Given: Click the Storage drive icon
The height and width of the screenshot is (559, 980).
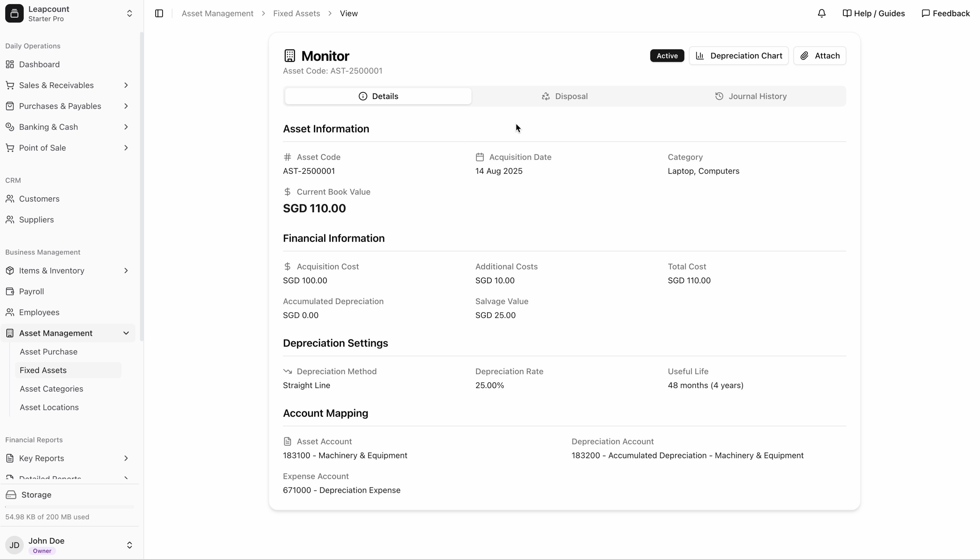Looking at the screenshot, I should click(11, 495).
